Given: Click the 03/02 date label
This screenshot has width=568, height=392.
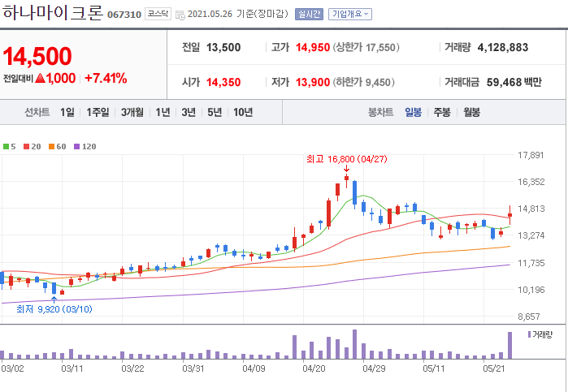Looking at the screenshot, I should (13, 368).
